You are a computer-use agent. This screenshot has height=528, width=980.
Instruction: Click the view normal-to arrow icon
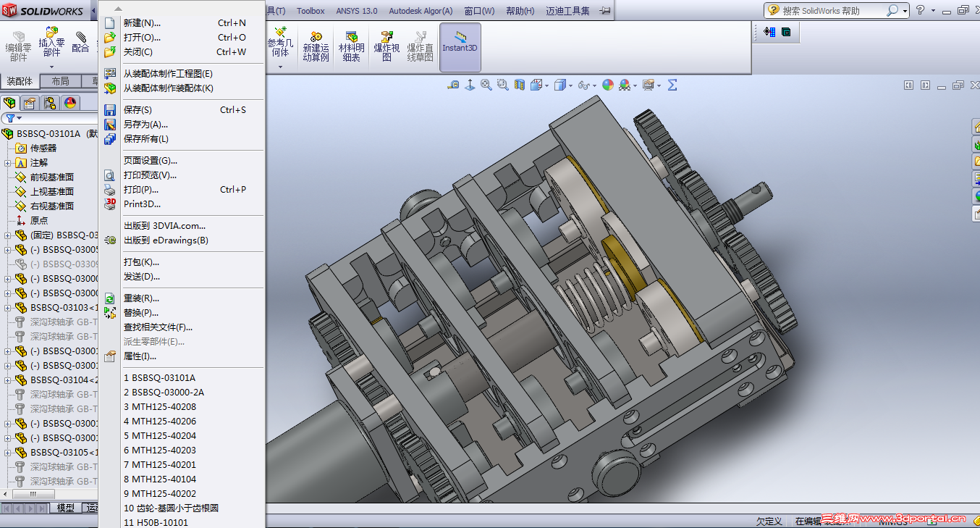click(470, 85)
